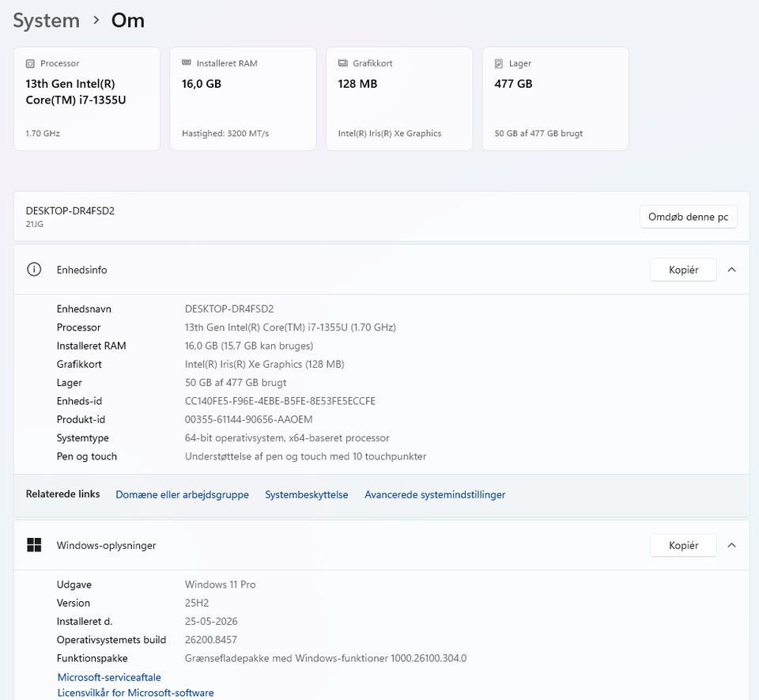This screenshot has height=700, width=759.
Task: Open the Grafikkort summary card
Action: (x=399, y=99)
